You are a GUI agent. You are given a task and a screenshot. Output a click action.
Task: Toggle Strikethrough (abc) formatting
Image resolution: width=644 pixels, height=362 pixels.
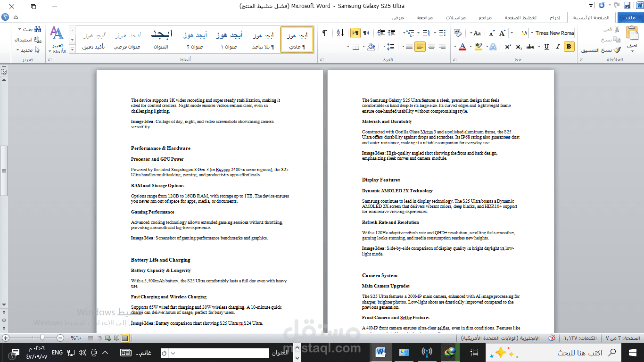pyautogui.click(x=530, y=47)
